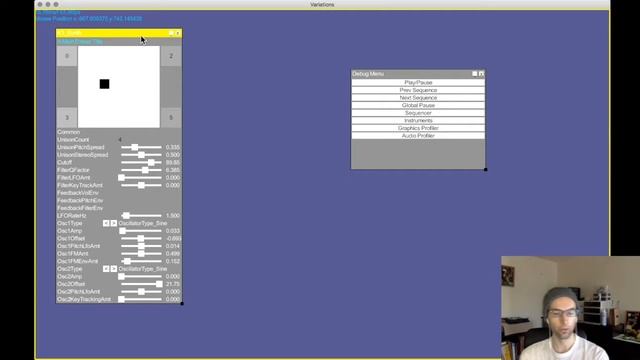Click the Debug Menu collapse square icon

click(474, 74)
